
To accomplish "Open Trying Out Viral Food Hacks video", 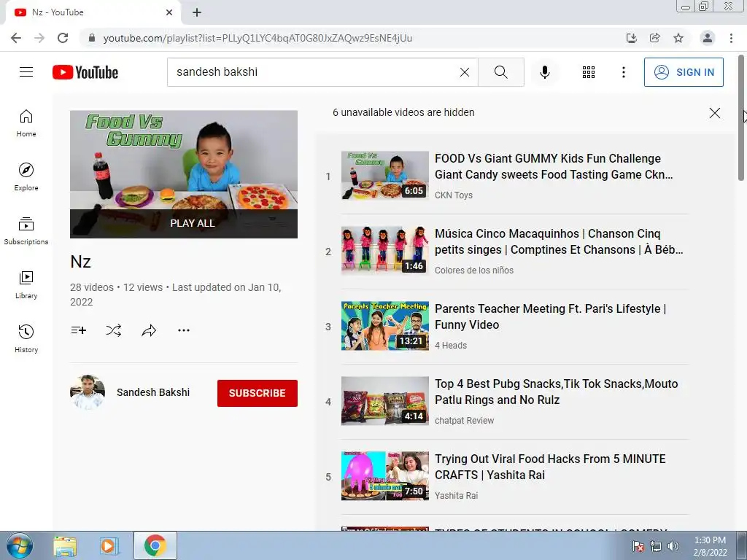I will tap(550, 467).
